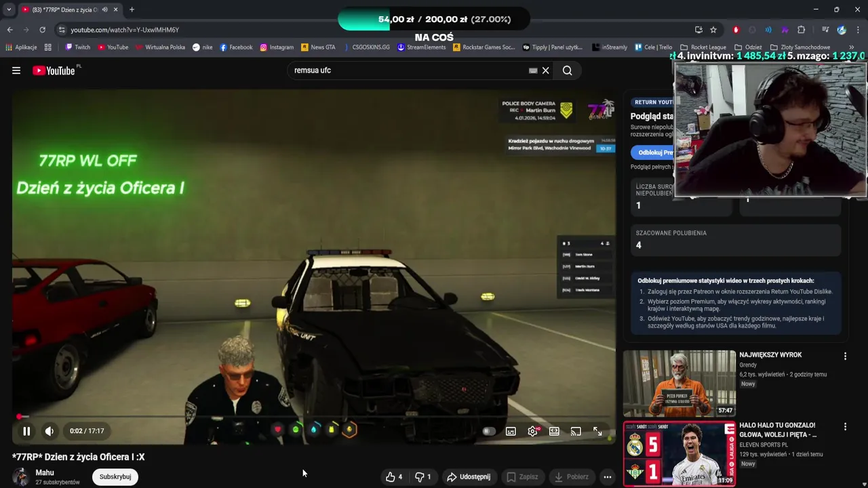Open the Chrome profile avatar
Image resolution: width=868 pixels, height=488 pixels.
(x=842, y=30)
